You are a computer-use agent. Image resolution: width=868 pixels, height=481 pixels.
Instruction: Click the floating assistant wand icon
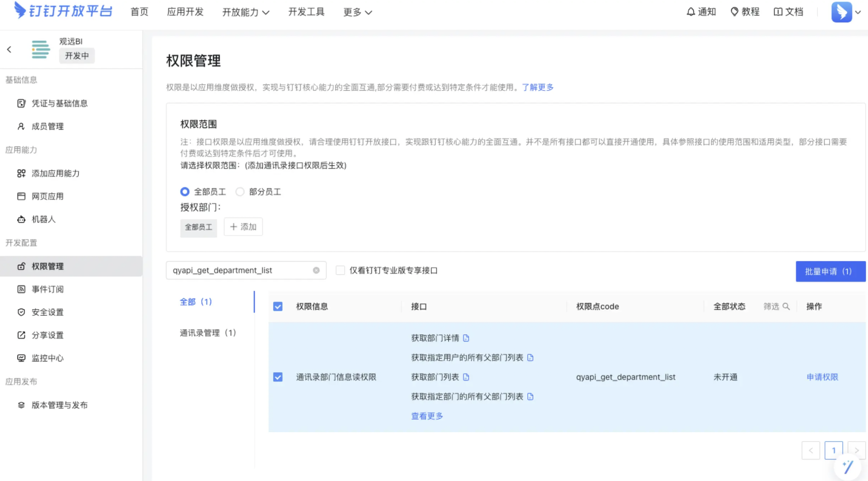coord(848,467)
